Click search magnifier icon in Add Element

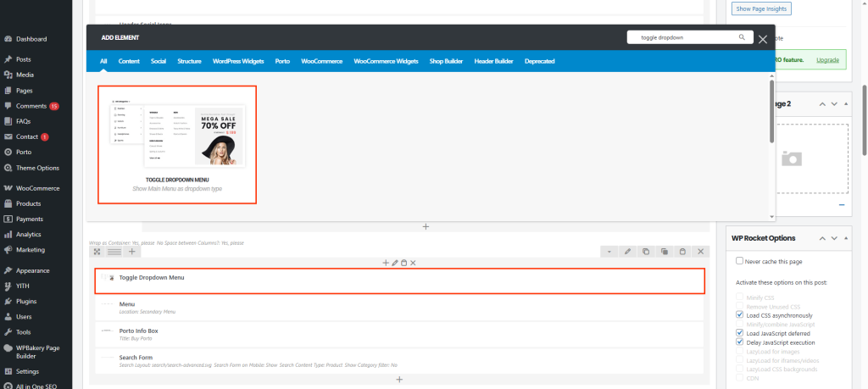(x=742, y=38)
